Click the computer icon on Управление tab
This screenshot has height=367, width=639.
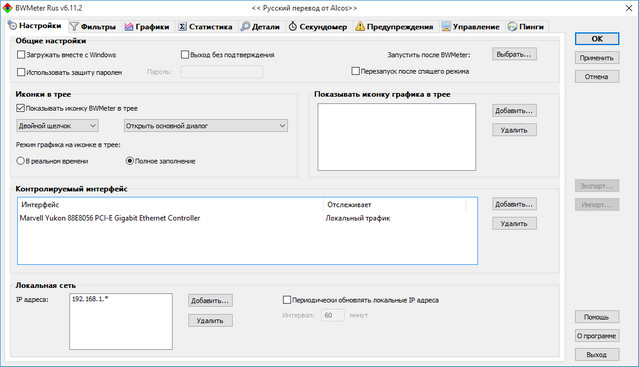click(446, 26)
